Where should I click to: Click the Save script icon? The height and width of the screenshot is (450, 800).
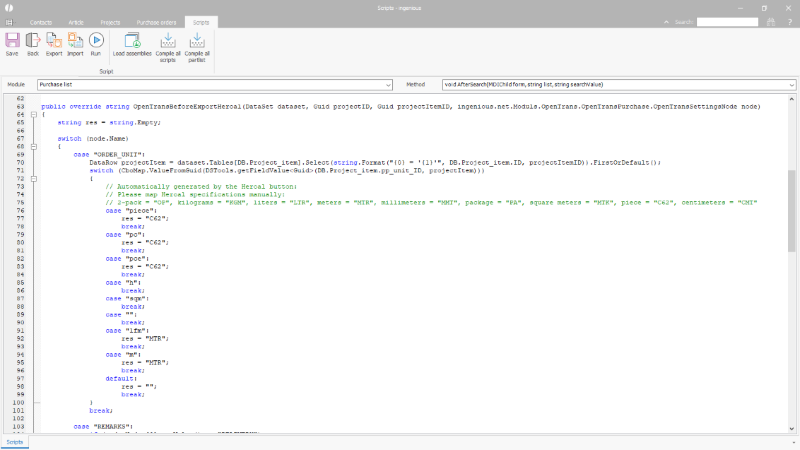[x=12, y=41]
